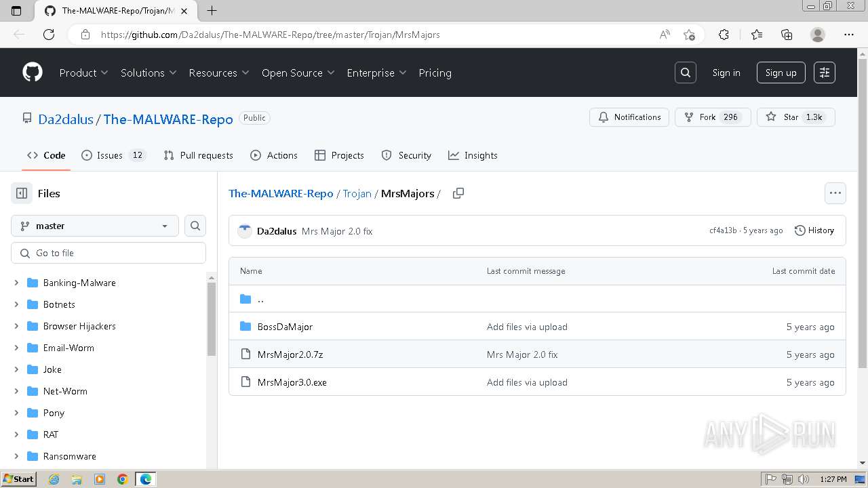Open the Copilot/appearance settings icon button
Screen dimensions: 868x488
click(825, 73)
